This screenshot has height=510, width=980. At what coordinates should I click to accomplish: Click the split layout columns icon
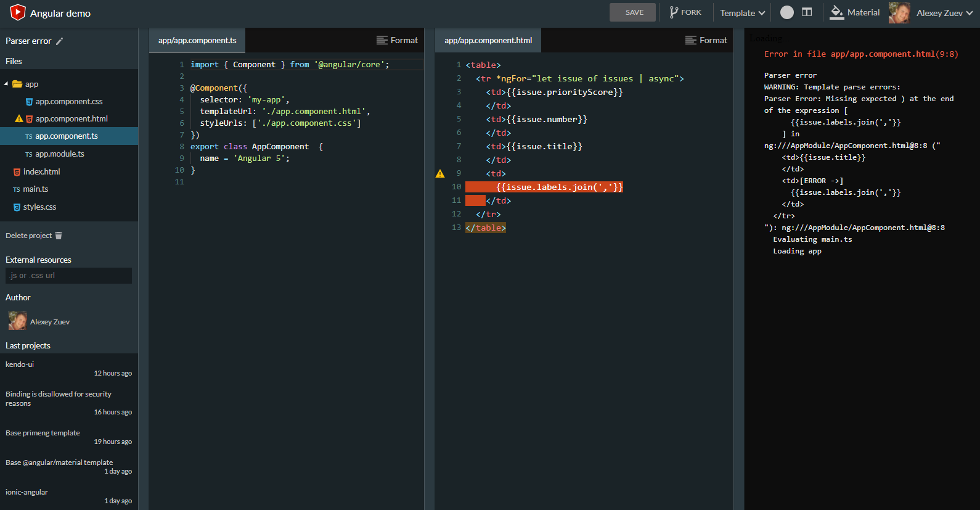[807, 12]
